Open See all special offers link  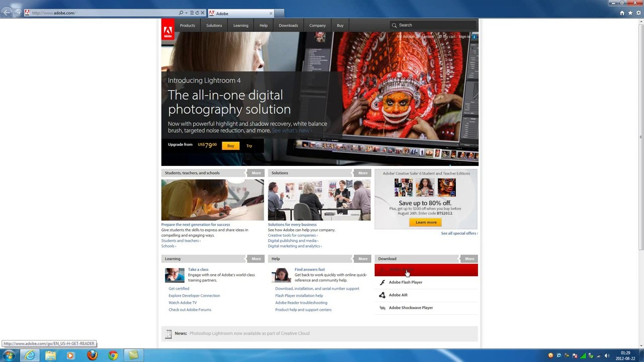pos(459,233)
